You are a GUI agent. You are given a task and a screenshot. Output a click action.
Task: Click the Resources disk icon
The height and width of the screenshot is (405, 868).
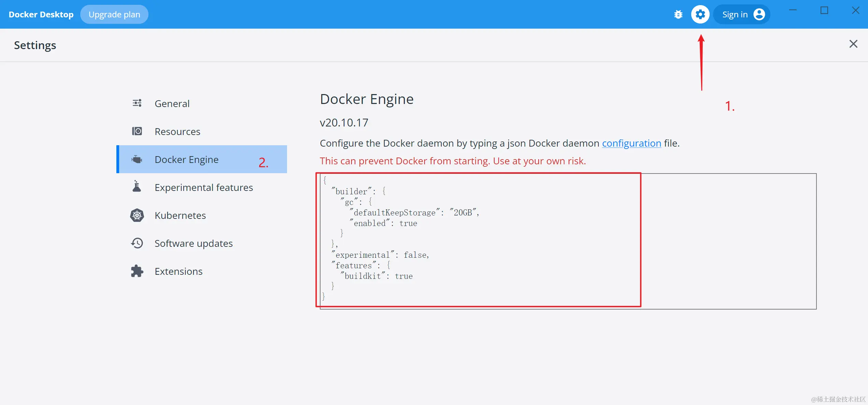click(137, 131)
